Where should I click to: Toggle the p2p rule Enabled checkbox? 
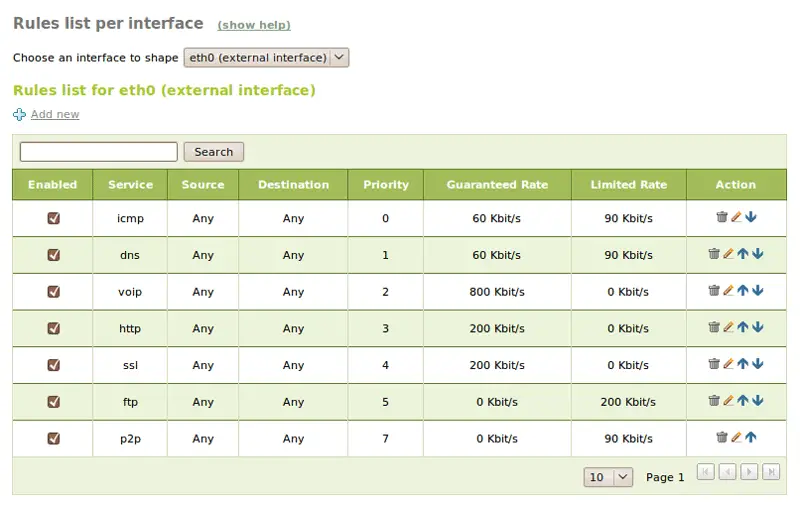[x=54, y=439]
